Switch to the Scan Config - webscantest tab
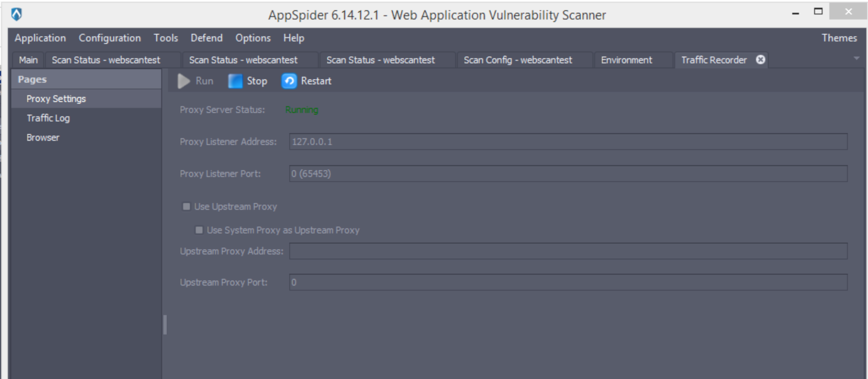 (525, 60)
